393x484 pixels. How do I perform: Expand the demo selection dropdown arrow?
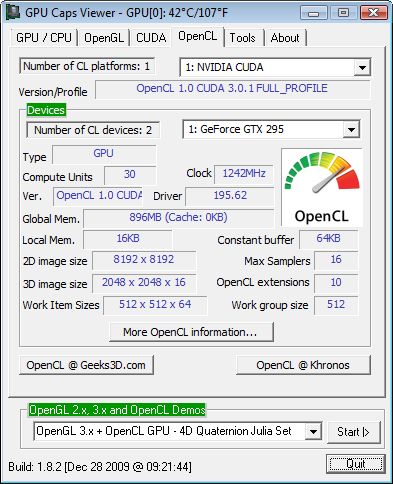coord(313,432)
